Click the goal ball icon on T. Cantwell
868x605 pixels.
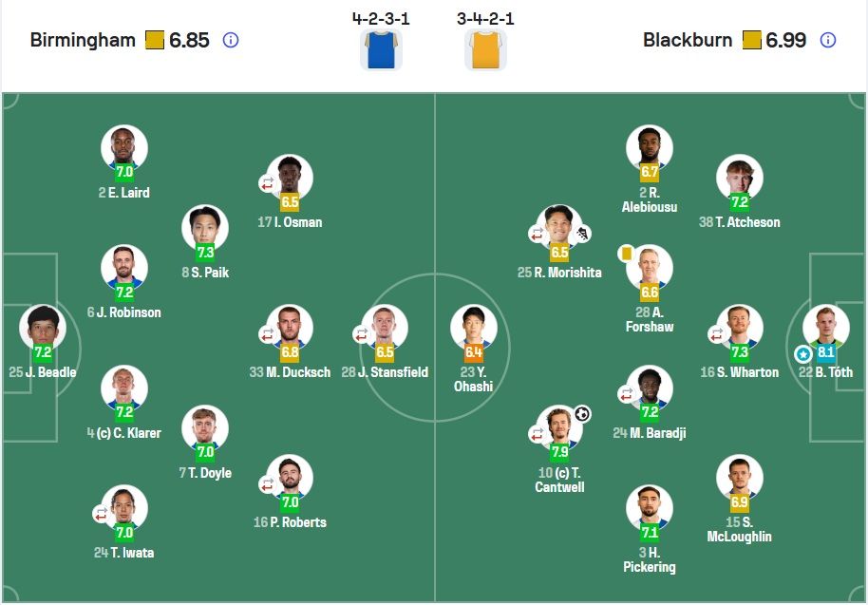582,414
